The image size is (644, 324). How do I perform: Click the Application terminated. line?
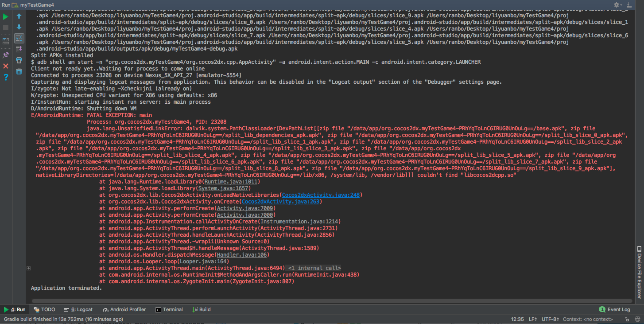tap(66, 288)
